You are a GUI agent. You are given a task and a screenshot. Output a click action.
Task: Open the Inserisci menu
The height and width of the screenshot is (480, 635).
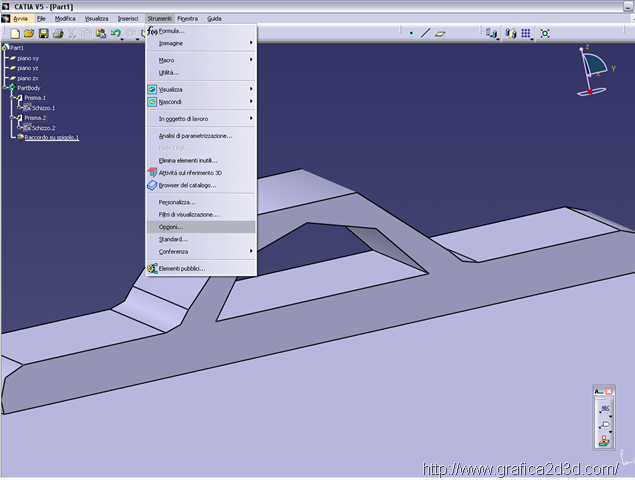click(128, 18)
